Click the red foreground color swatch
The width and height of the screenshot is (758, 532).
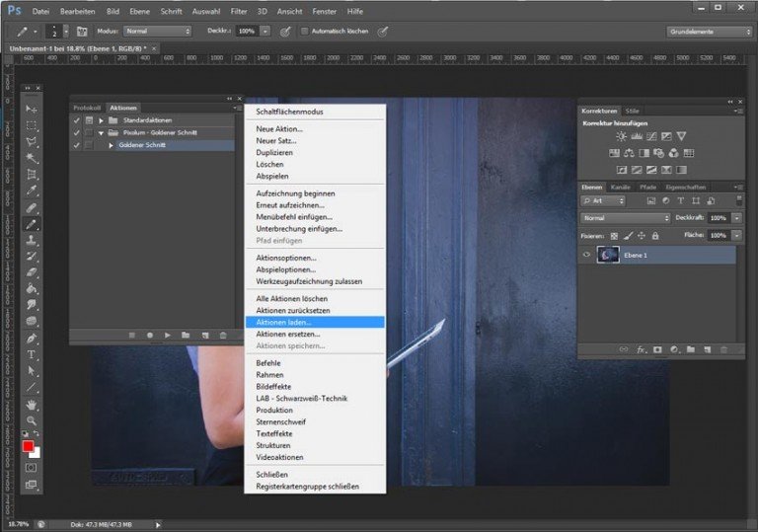click(29, 447)
